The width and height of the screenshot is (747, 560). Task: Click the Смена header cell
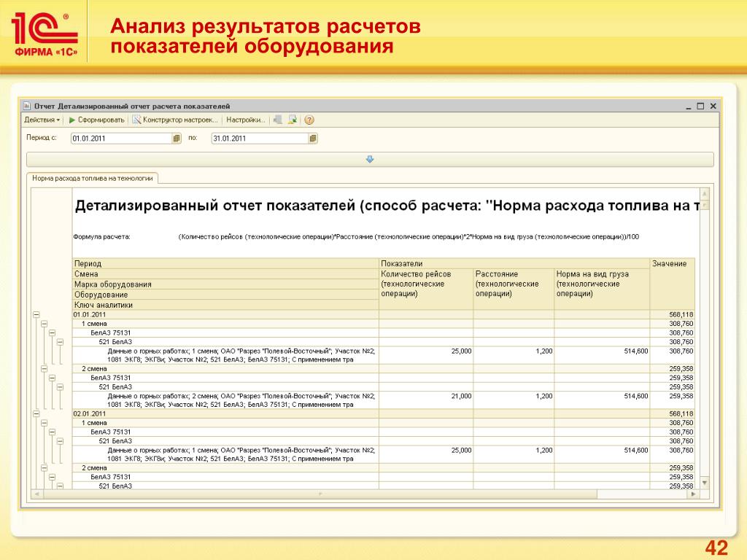tap(225, 274)
